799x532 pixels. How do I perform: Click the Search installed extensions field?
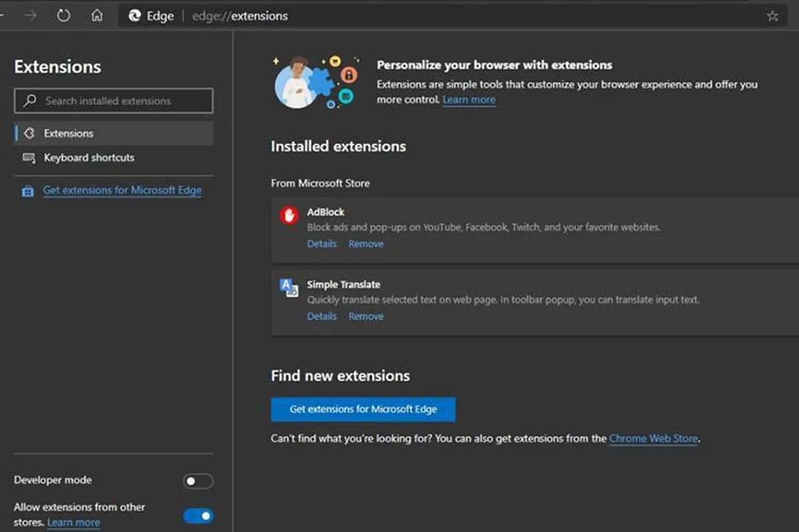[x=114, y=101]
